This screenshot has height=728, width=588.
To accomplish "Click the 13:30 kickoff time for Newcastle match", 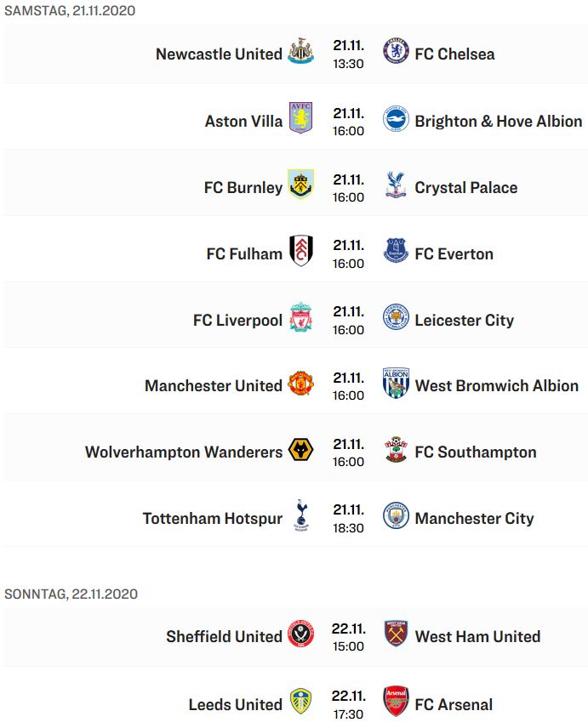I will pos(348,64).
